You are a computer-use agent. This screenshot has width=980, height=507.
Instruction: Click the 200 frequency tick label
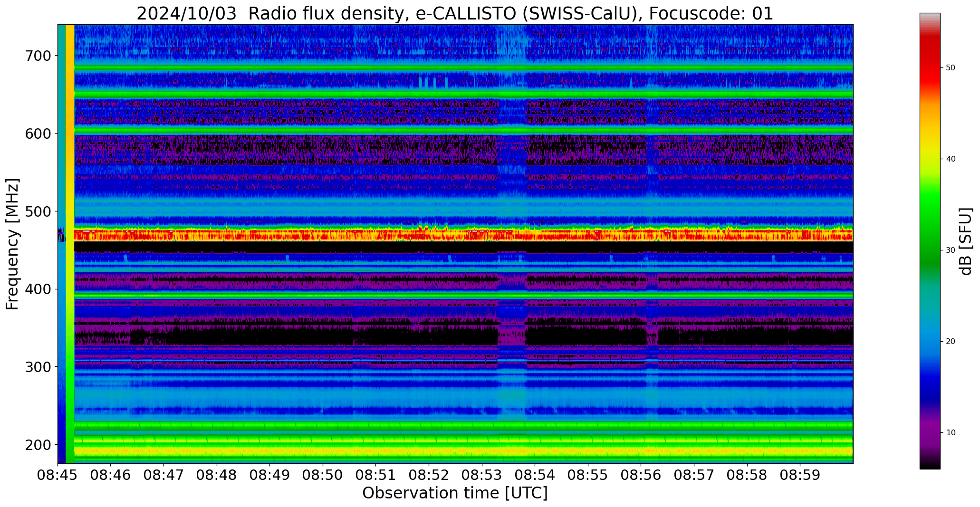click(38, 445)
